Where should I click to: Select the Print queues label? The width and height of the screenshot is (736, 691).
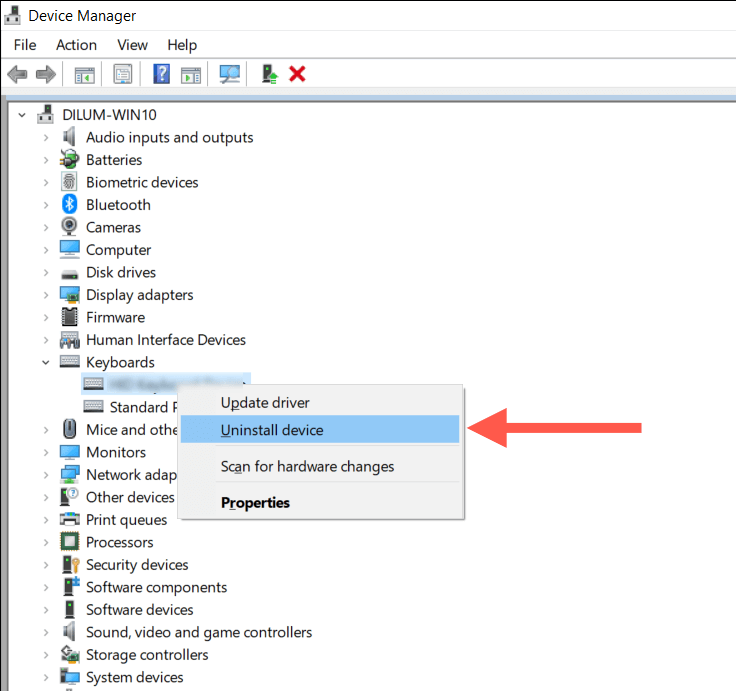pos(126,520)
